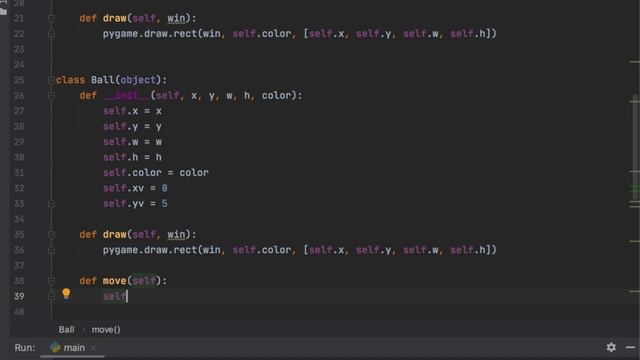Click 'self.x = x' on line 27

[132, 111]
